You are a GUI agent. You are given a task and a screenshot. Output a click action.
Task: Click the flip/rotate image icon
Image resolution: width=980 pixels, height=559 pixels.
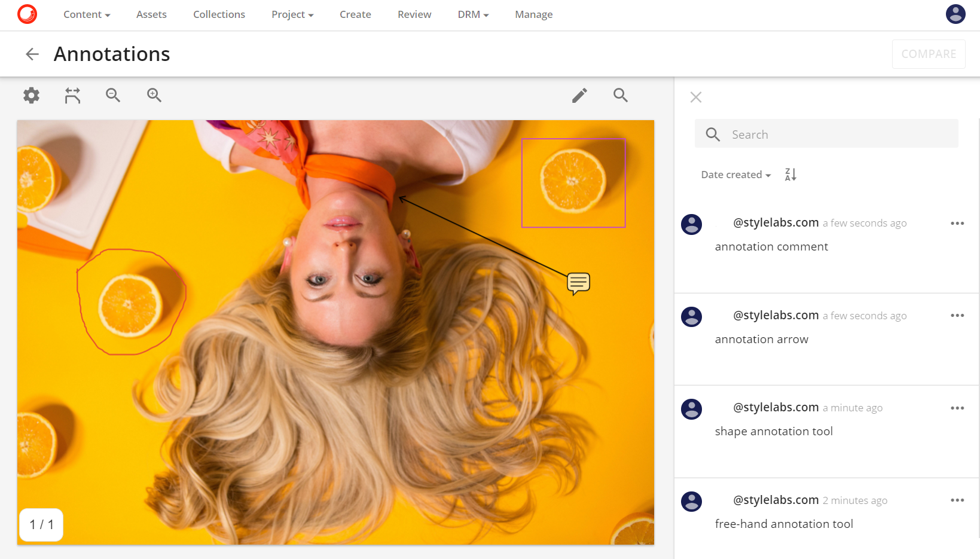72,95
